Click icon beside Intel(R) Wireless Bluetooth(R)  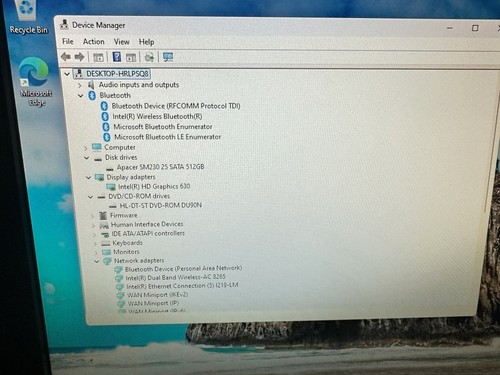pyautogui.click(x=105, y=116)
